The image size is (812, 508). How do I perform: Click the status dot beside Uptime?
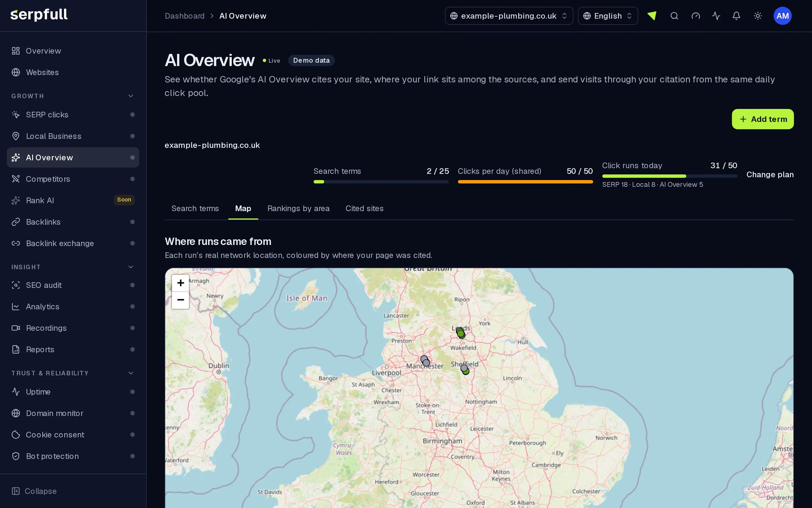(132, 392)
